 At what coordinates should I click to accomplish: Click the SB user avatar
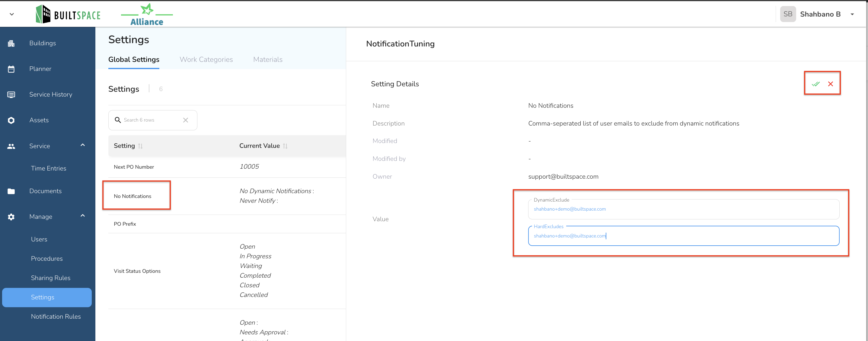coord(788,14)
